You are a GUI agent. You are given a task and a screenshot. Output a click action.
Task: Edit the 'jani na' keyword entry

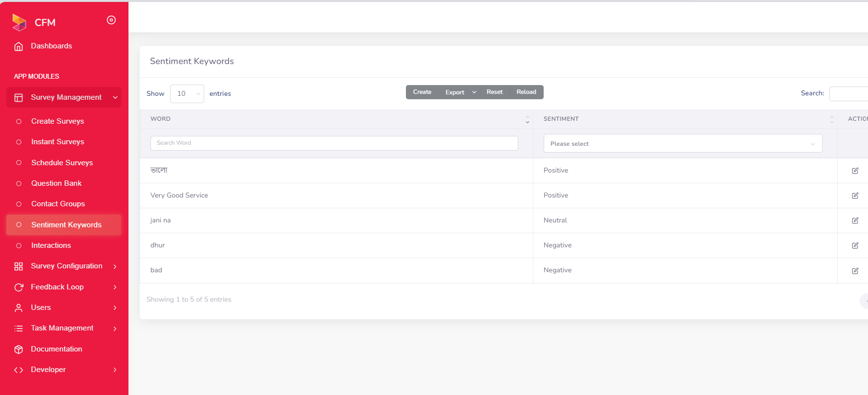click(x=855, y=220)
